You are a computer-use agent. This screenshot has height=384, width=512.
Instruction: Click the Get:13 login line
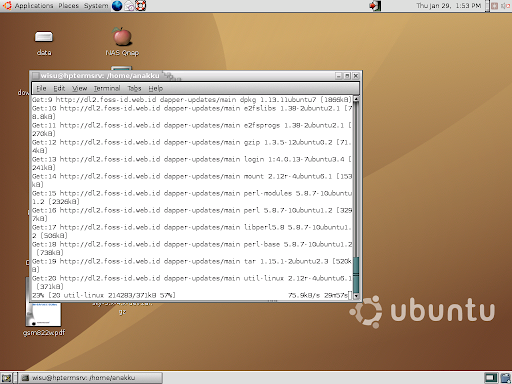click(192, 163)
